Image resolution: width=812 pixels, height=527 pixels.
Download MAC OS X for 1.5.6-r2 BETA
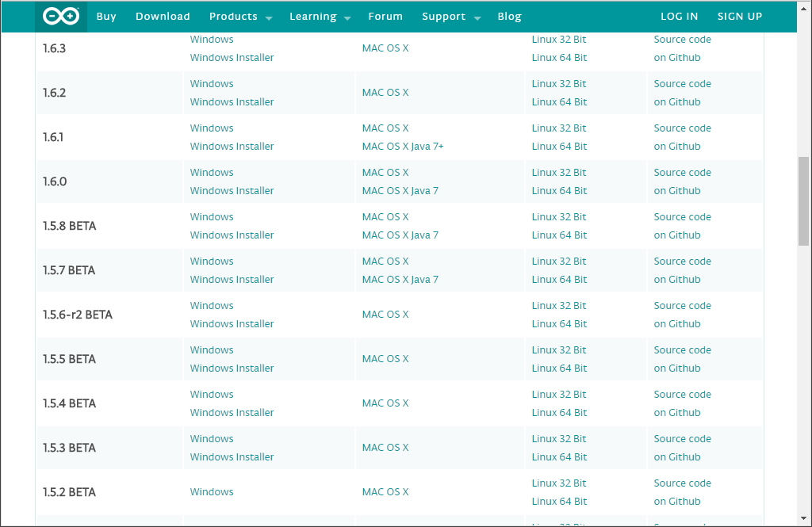385,315
